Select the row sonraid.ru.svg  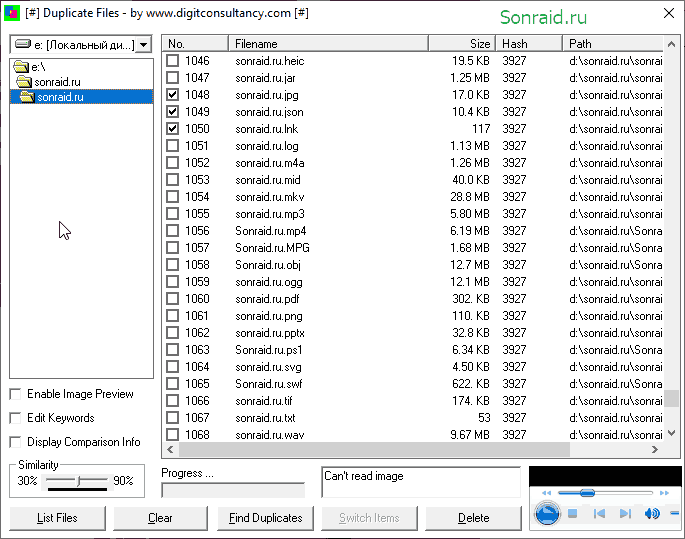(413, 367)
